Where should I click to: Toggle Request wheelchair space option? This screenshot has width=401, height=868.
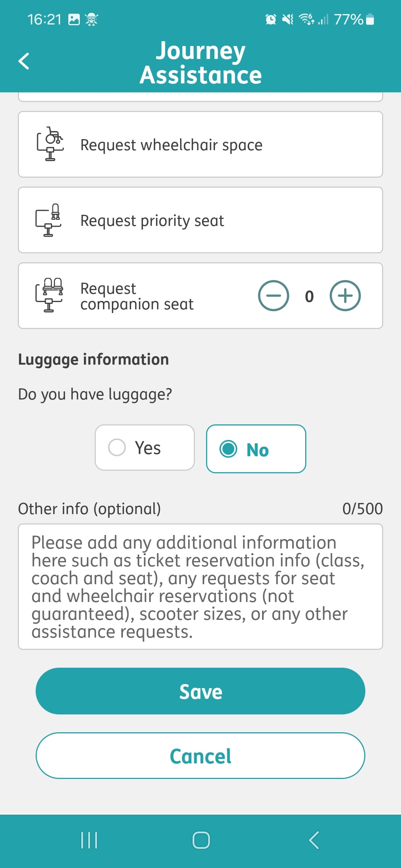[x=200, y=145]
